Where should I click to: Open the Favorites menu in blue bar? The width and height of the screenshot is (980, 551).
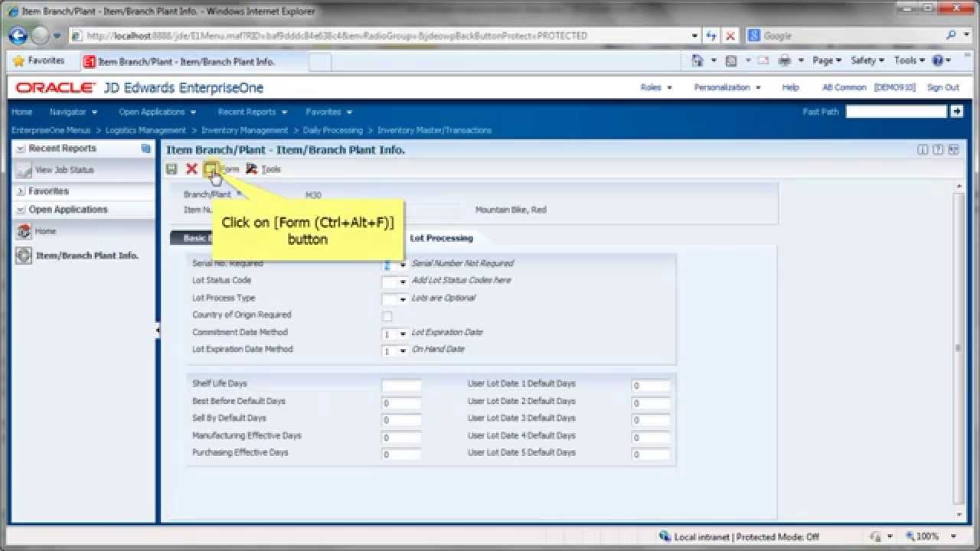329,112
